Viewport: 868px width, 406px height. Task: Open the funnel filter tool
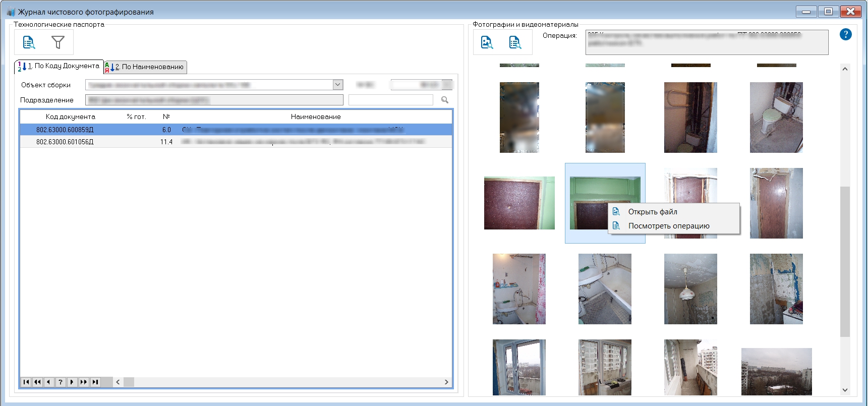tap(58, 42)
